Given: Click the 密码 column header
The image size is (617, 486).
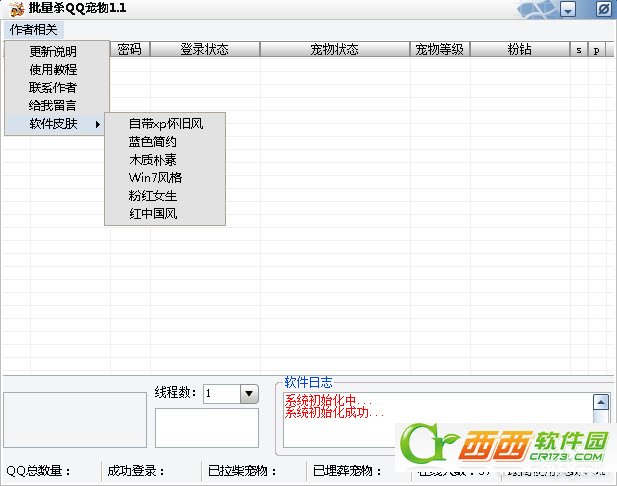Looking at the screenshot, I should [x=129, y=50].
